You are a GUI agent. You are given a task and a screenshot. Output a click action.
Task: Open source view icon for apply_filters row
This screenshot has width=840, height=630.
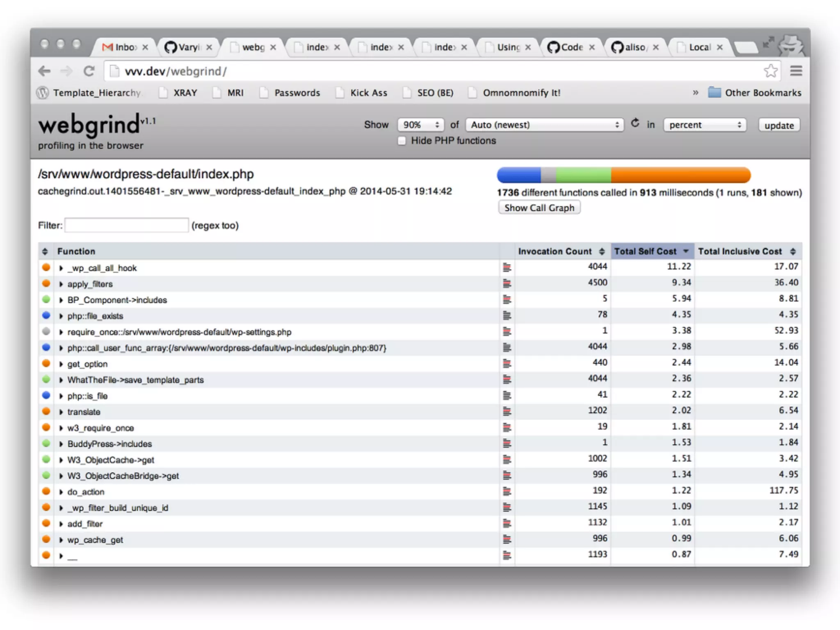507,283
